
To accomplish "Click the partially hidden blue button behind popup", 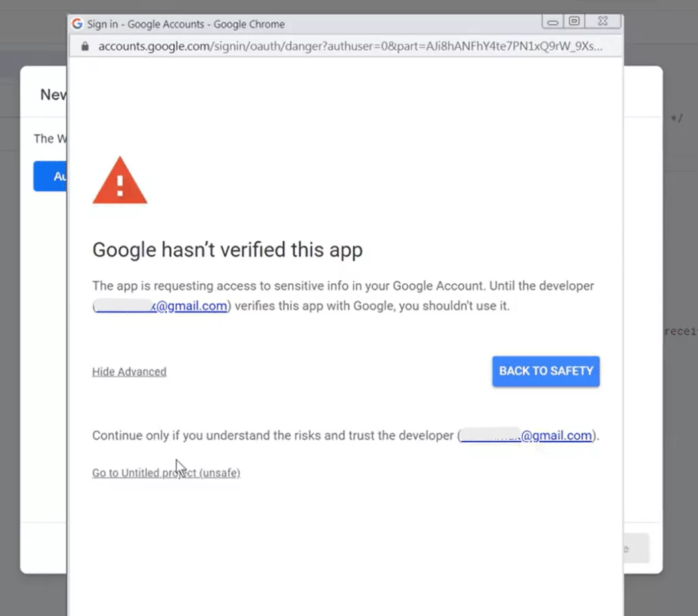I will point(50,176).
